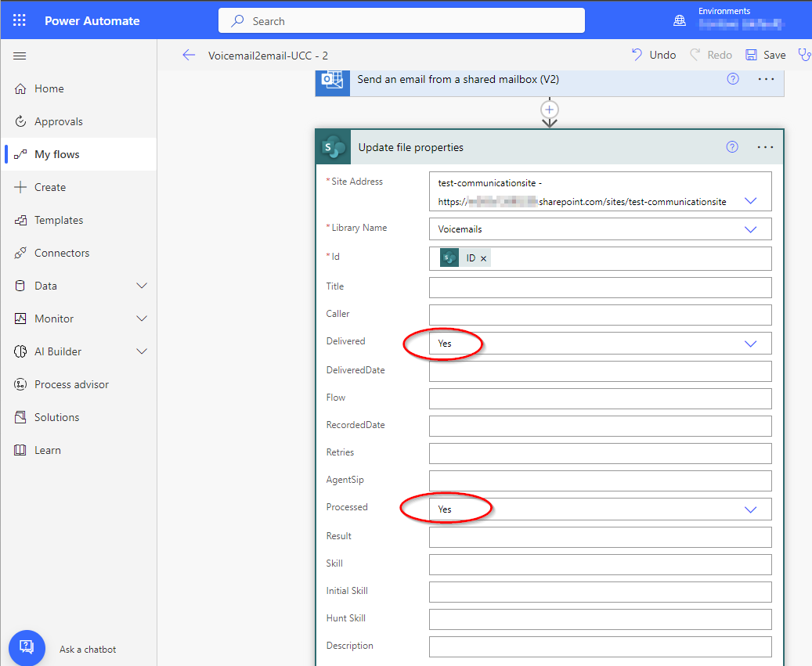
Task: Click the Description input field
Action: pyautogui.click(x=601, y=647)
